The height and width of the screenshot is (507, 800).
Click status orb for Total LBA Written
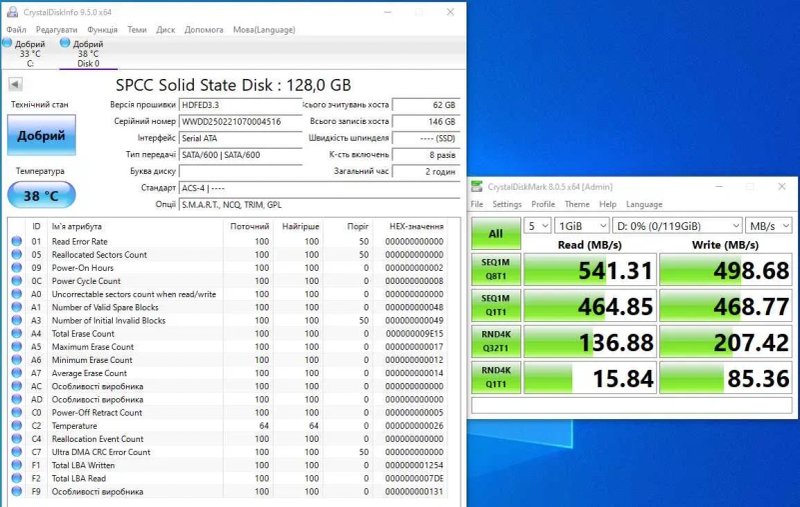(x=16, y=465)
